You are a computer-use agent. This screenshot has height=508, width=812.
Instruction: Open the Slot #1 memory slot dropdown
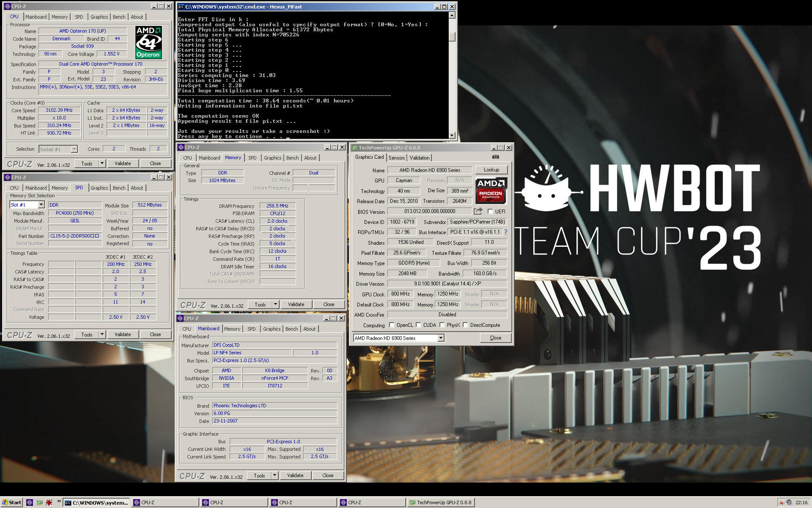click(x=41, y=205)
